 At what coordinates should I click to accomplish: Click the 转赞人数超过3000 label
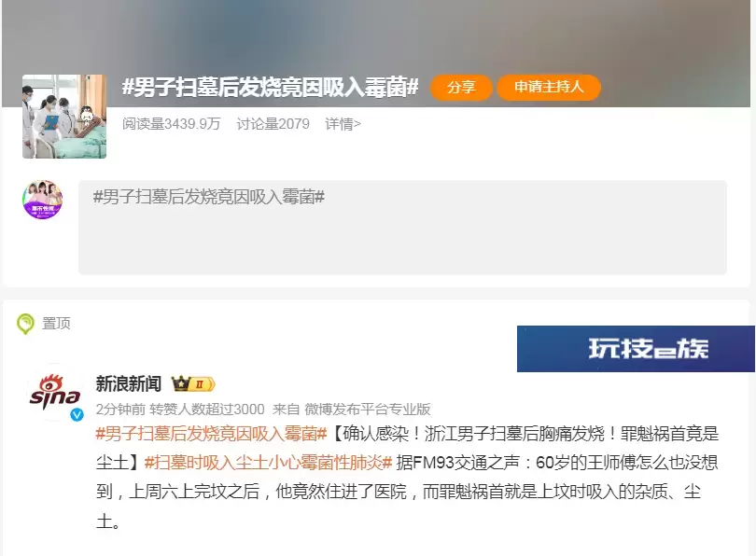pyautogui.click(x=207, y=409)
